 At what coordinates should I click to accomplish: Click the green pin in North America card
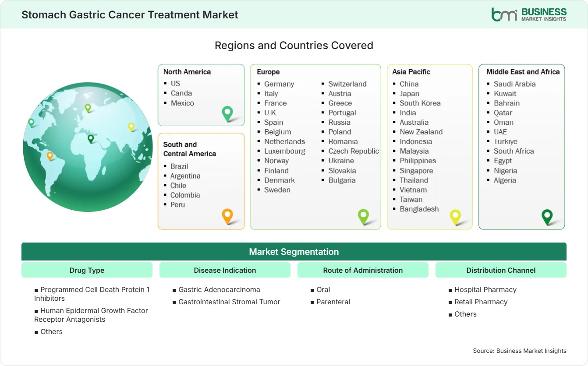pos(227,113)
